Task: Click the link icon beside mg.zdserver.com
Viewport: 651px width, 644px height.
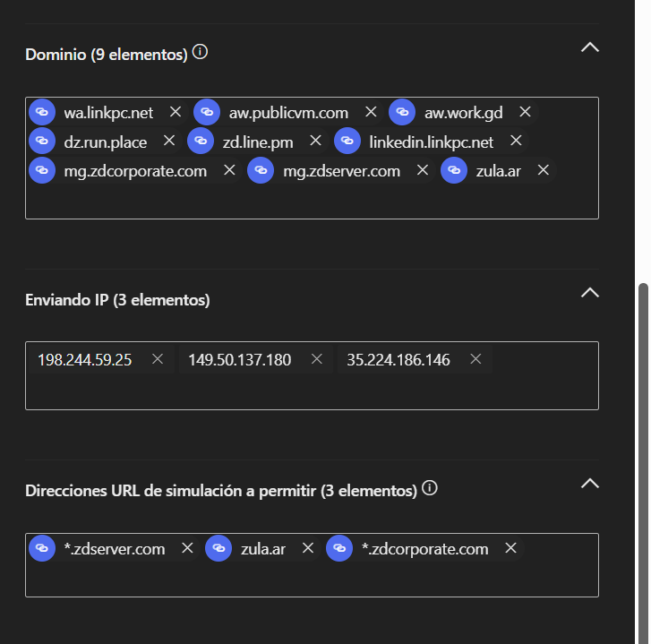Action: click(x=261, y=170)
